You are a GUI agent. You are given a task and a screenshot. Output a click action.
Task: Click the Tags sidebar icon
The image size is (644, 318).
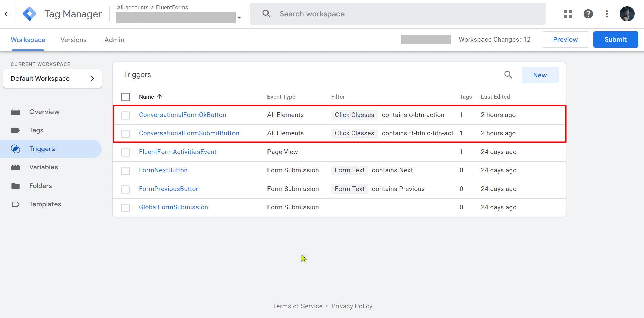(15, 130)
